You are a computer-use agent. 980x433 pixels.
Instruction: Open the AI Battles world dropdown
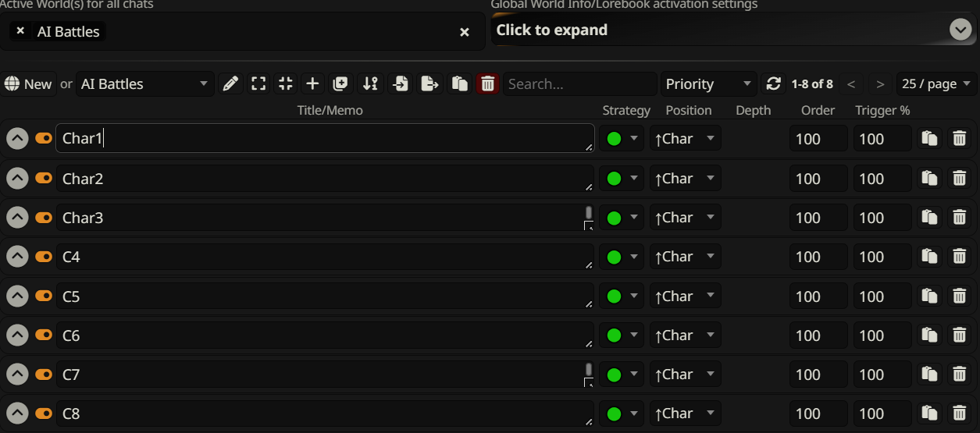coord(144,84)
